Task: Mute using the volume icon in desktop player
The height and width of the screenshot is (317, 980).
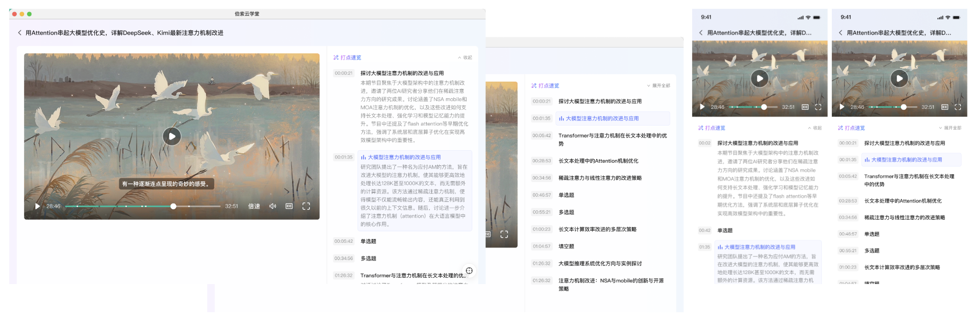Action: pos(273,206)
